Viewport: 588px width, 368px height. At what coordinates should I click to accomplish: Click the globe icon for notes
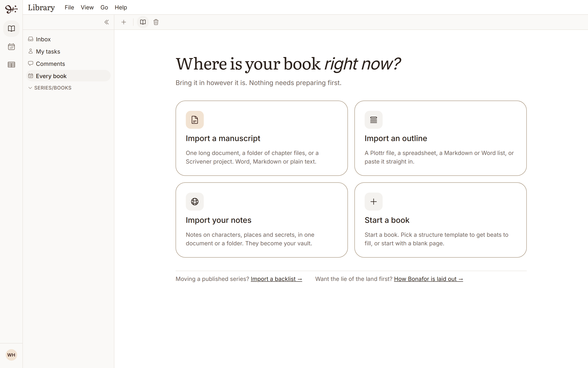[195, 202]
